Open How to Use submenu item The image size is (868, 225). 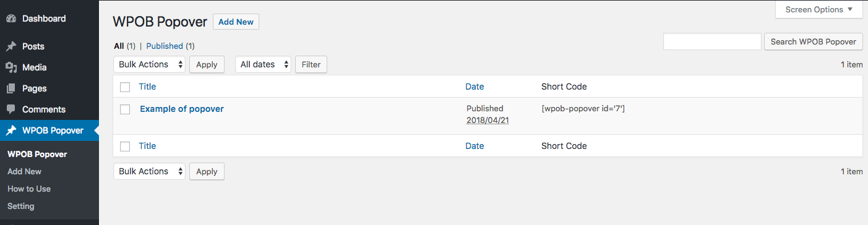click(29, 189)
